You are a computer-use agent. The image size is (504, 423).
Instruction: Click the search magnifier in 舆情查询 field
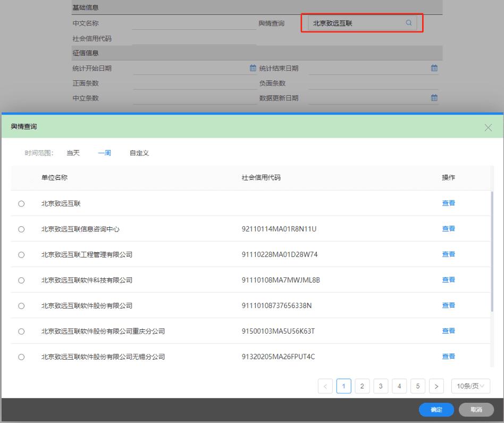tap(408, 23)
